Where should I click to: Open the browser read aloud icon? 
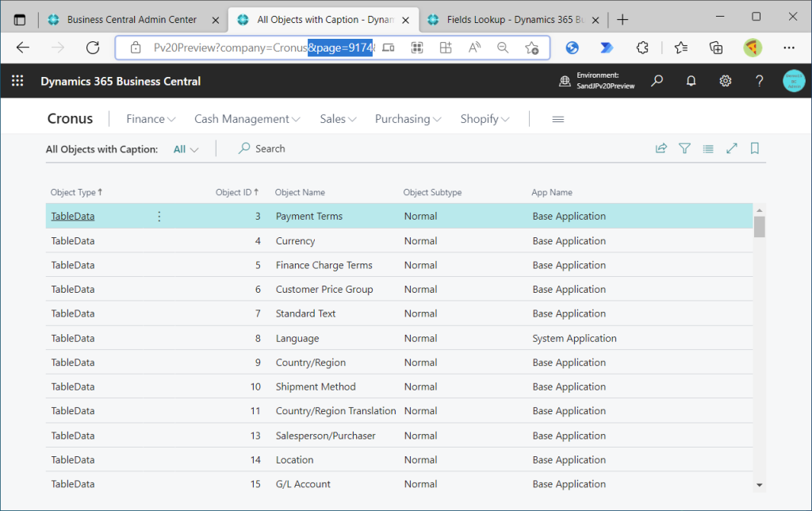coord(474,48)
